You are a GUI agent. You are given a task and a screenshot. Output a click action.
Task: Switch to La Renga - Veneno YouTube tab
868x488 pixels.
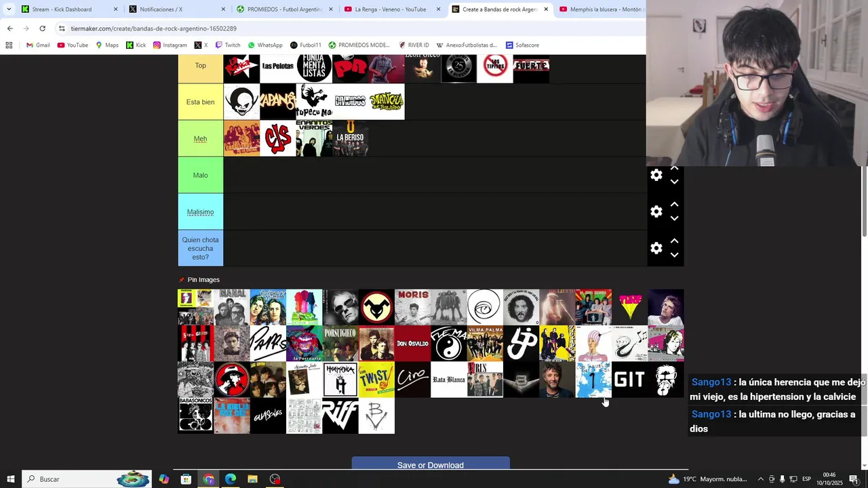[392, 9]
